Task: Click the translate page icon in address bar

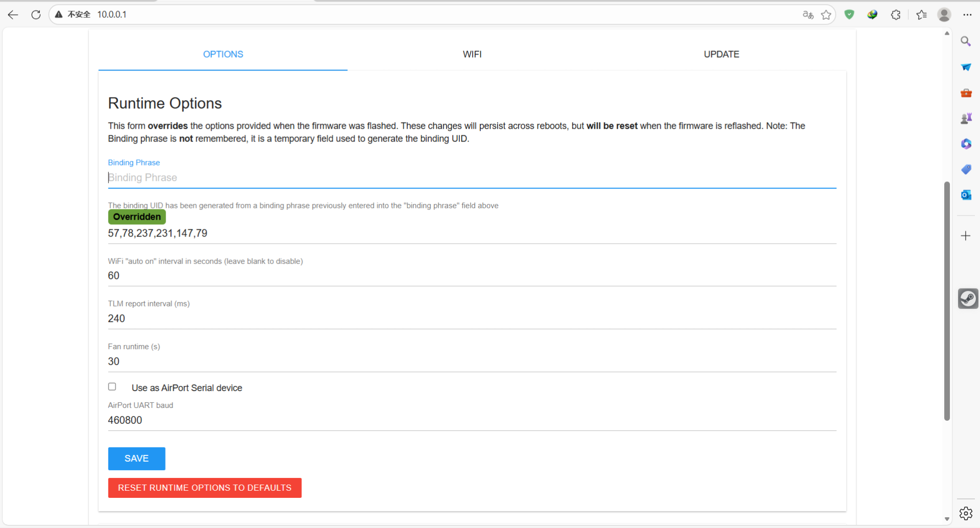Action: tap(808, 15)
